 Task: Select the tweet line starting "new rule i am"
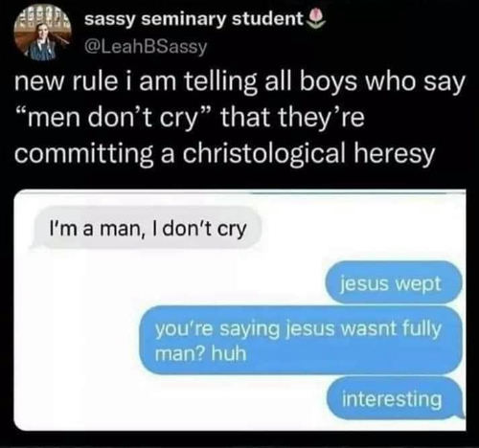click(x=239, y=84)
